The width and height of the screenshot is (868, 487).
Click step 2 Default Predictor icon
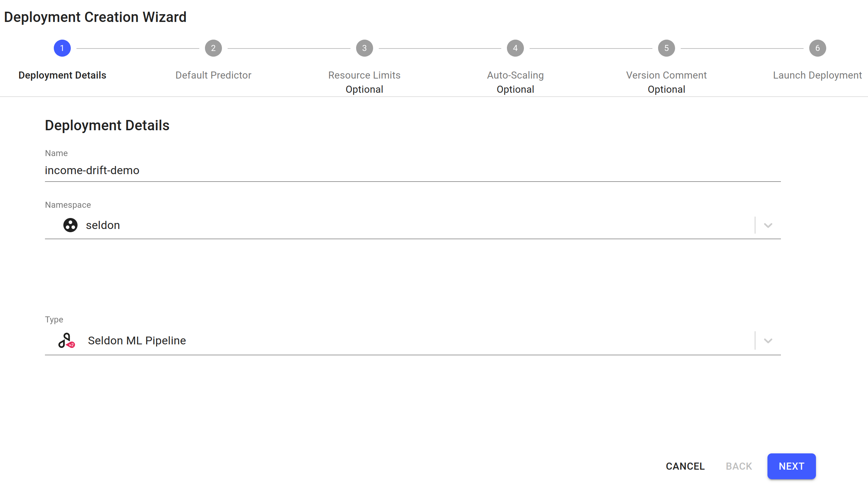click(x=213, y=48)
